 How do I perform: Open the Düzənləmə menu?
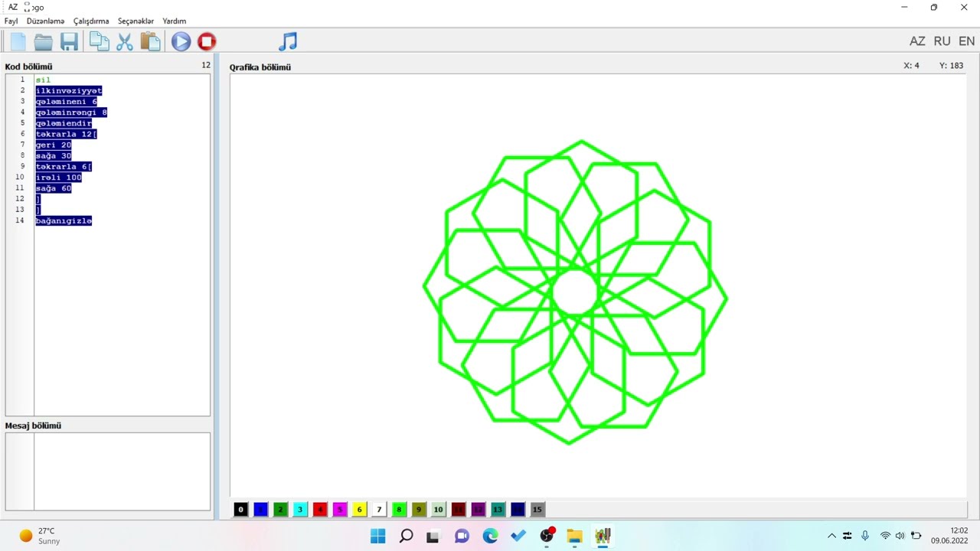click(x=45, y=21)
